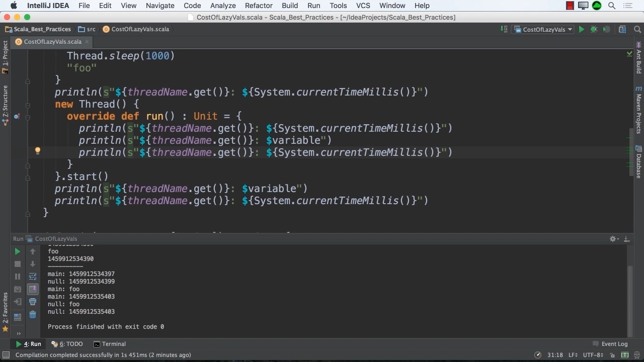The height and width of the screenshot is (362, 644).
Task: Click the intention light bulb in gutter
Action: pos(37,150)
